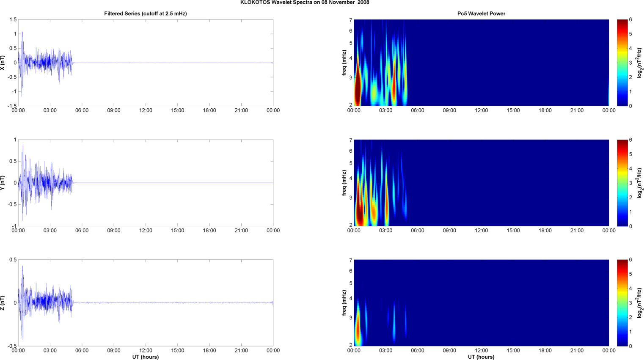Click the 09:00 tick under Z time series
Image resolution: width=644 pixels, height=360 pixels.
click(x=114, y=351)
